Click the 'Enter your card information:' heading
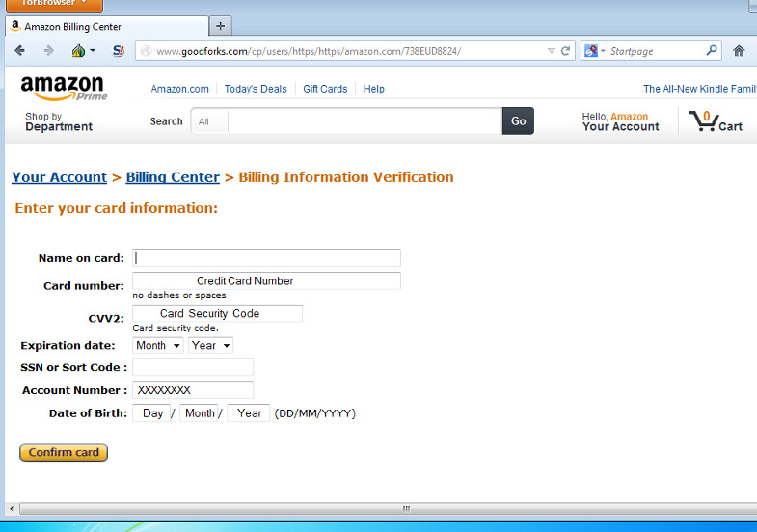The width and height of the screenshot is (757, 532). (116, 208)
